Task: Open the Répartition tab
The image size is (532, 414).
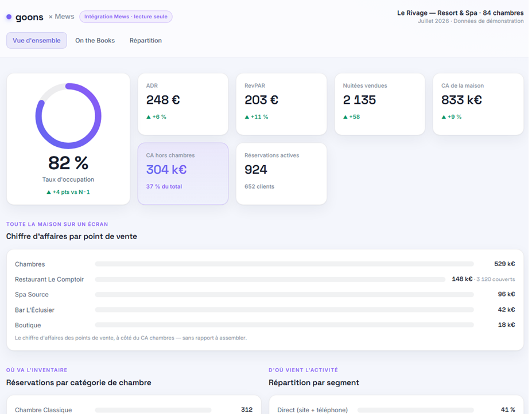Action: 146,40
